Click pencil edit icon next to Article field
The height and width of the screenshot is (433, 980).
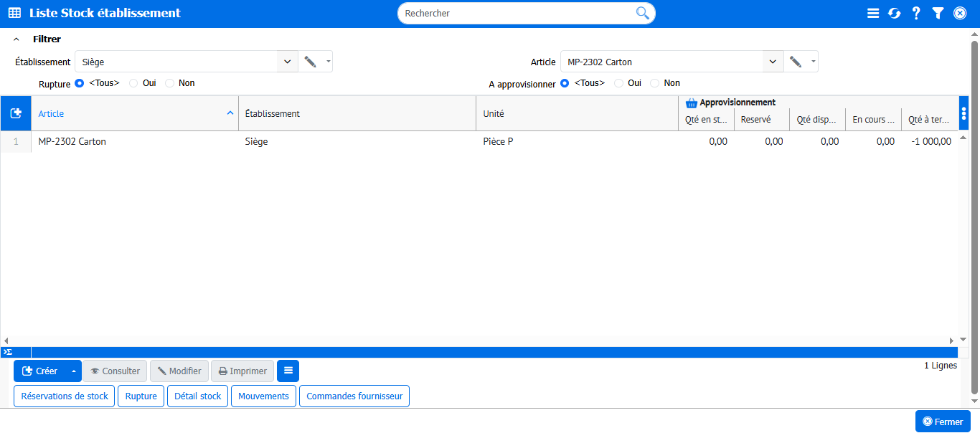click(x=795, y=62)
